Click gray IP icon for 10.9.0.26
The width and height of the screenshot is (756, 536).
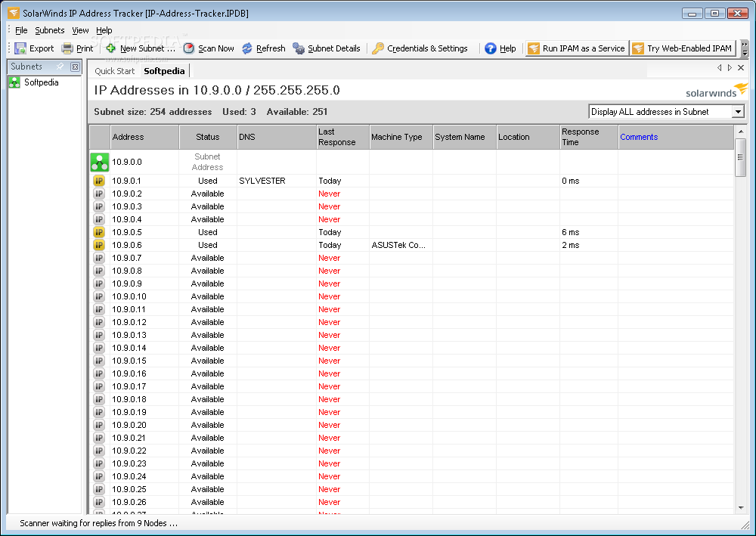click(99, 502)
